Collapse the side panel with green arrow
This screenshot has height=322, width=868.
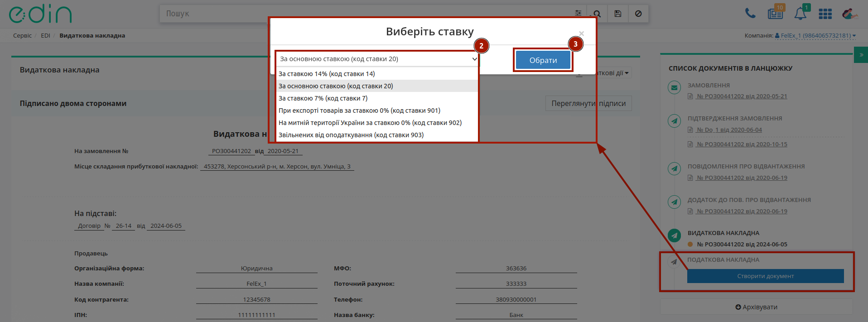861,55
